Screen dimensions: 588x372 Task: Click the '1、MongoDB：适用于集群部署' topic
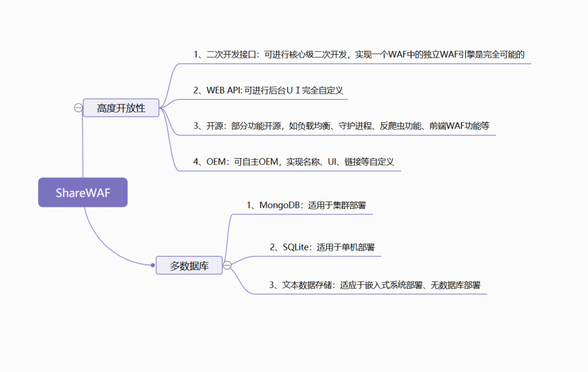(306, 205)
